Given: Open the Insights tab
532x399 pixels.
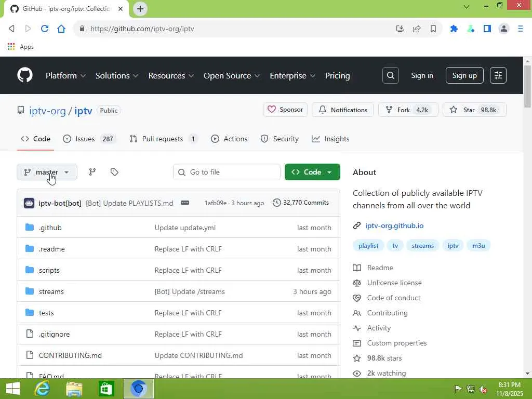Looking at the screenshot, I should [x=330, y=139].
